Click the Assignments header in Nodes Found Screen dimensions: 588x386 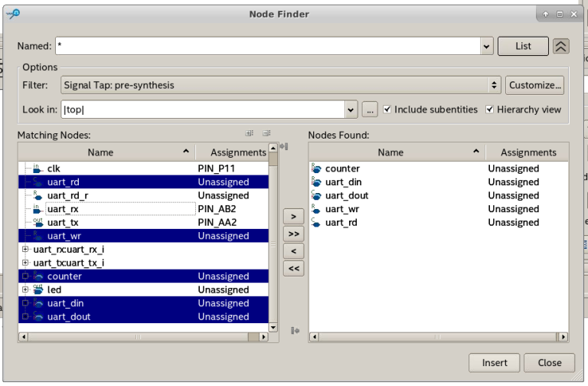tap(528, 152)
